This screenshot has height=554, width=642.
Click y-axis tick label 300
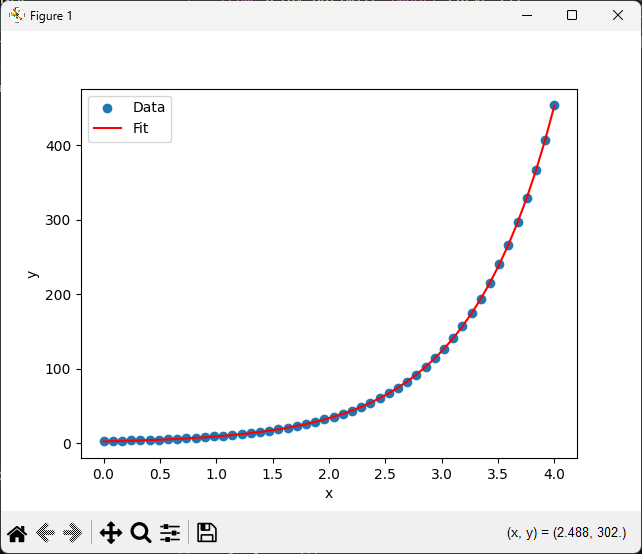pyautogui.click(x=59, y=221)
